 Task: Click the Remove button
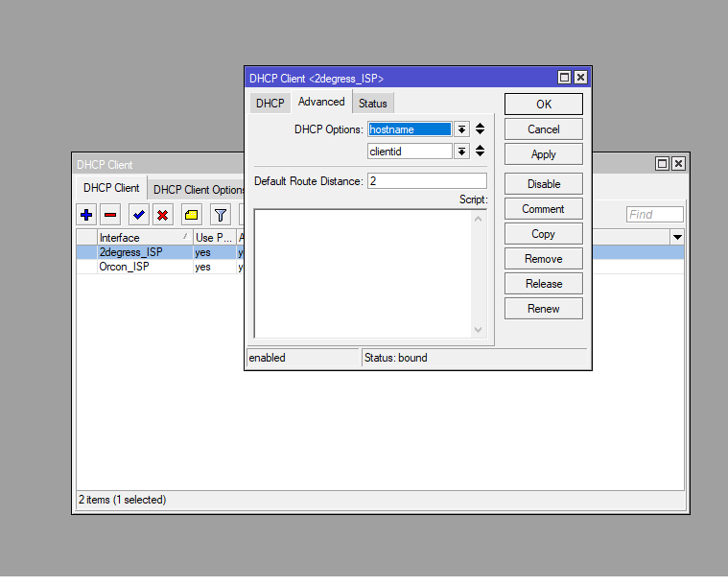(x=544, y=259)
